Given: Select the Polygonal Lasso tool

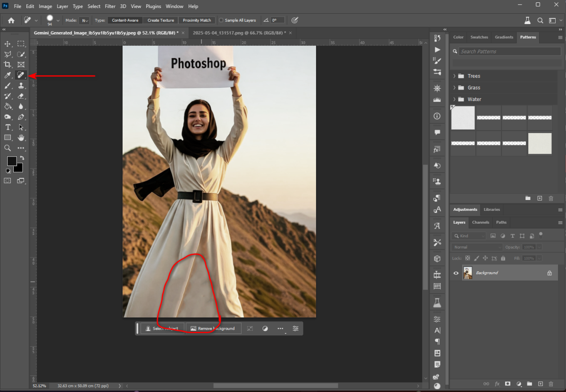Looking at the screenshot, I should (x=8, y=54).
